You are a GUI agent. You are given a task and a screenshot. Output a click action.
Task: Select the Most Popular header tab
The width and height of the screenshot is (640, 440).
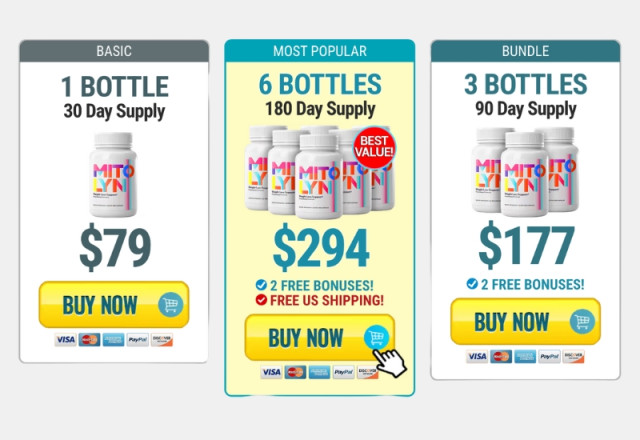(x=320, y=51)
